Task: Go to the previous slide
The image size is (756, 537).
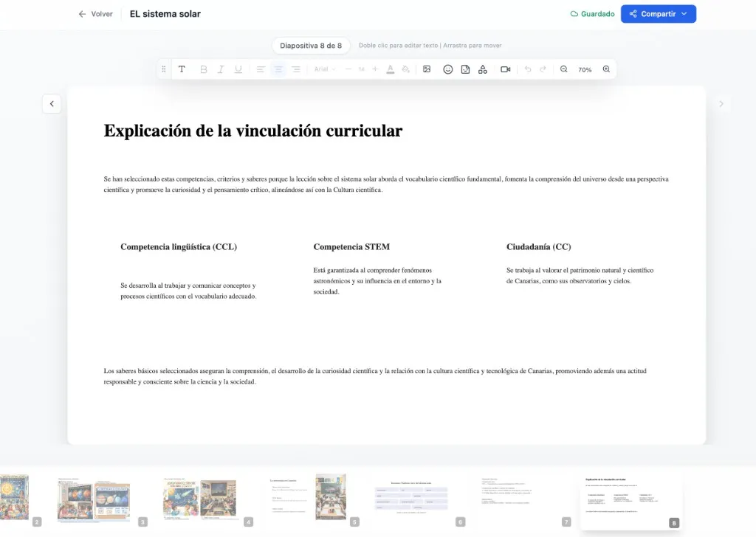Action: coord(52,103)
